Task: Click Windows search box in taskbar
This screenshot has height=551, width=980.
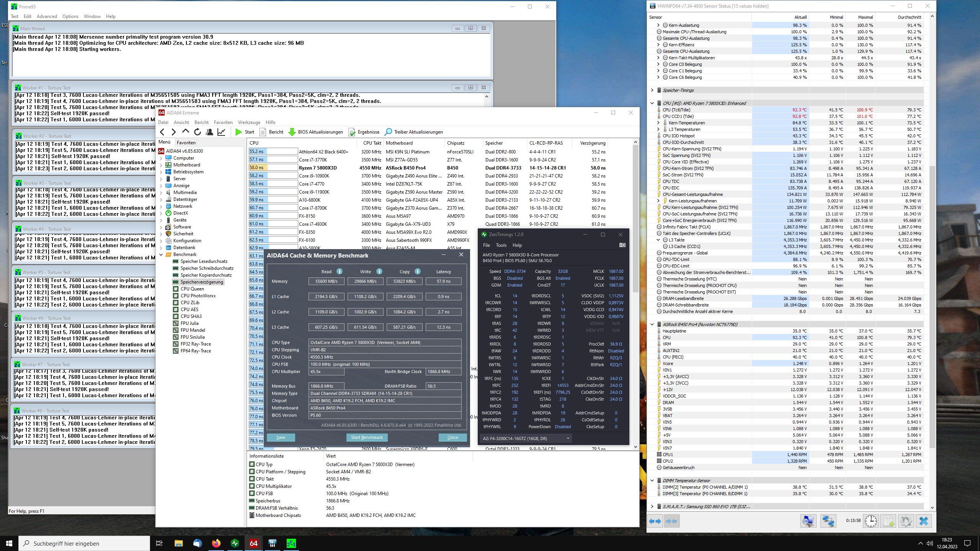Action: coord(84,543)
